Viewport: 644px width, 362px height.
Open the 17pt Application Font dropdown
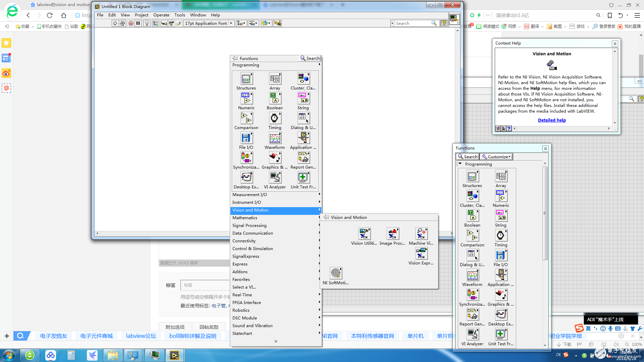click(208, 23)
